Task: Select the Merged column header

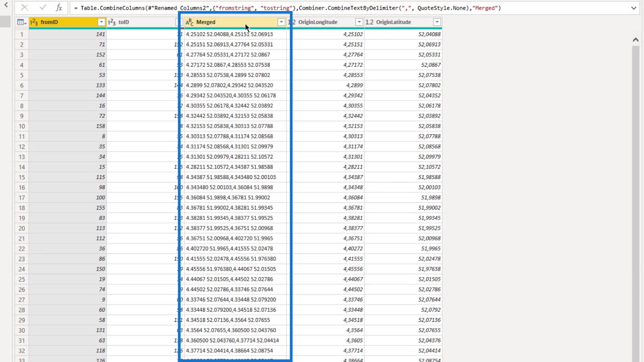Action: click(x=235, y=22)
